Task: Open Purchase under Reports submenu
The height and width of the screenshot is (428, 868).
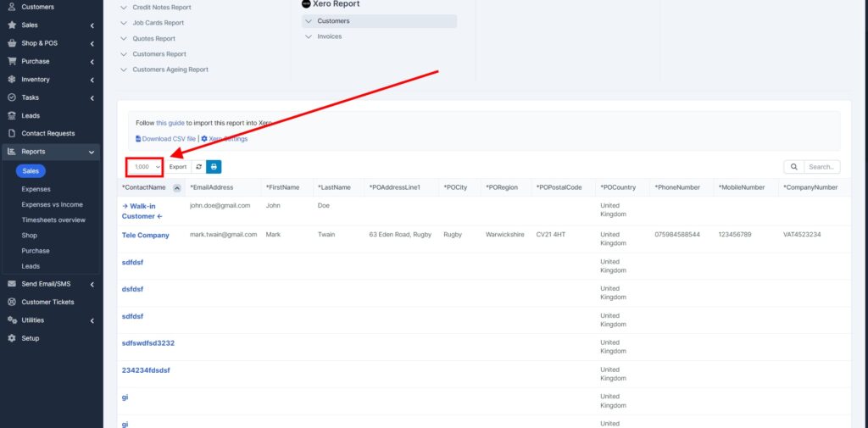Action: 36,251
